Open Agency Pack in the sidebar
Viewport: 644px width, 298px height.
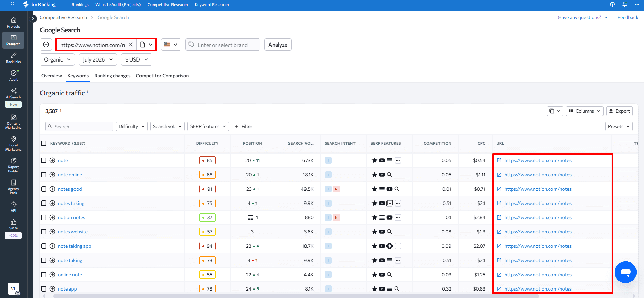coord(13,187)
